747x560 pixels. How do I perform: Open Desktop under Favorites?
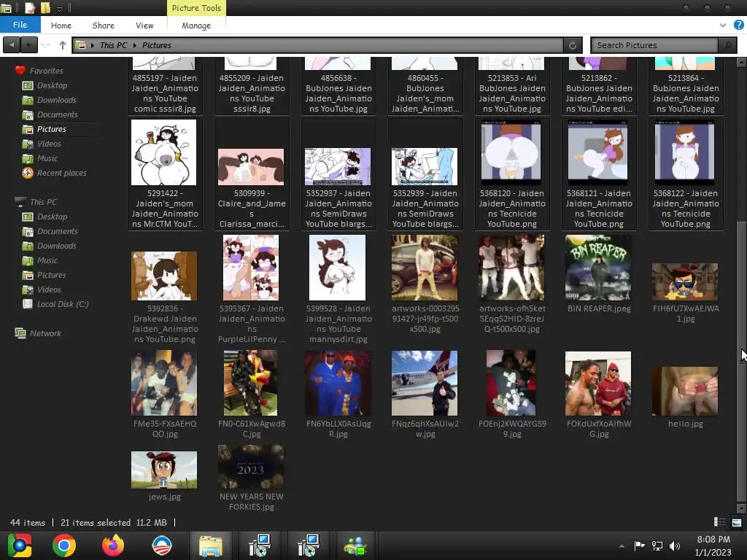click(52, 85)
